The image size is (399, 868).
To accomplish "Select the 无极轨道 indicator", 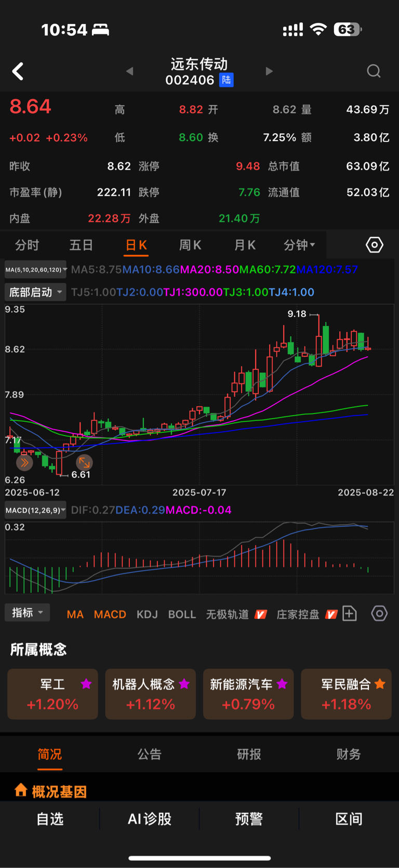I will tap(228, 615).
